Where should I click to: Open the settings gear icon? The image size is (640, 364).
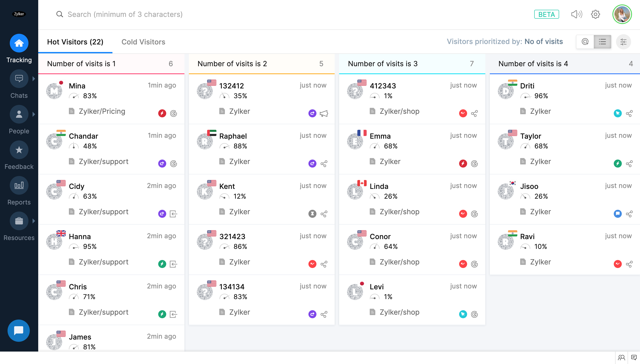coord(596,14)
